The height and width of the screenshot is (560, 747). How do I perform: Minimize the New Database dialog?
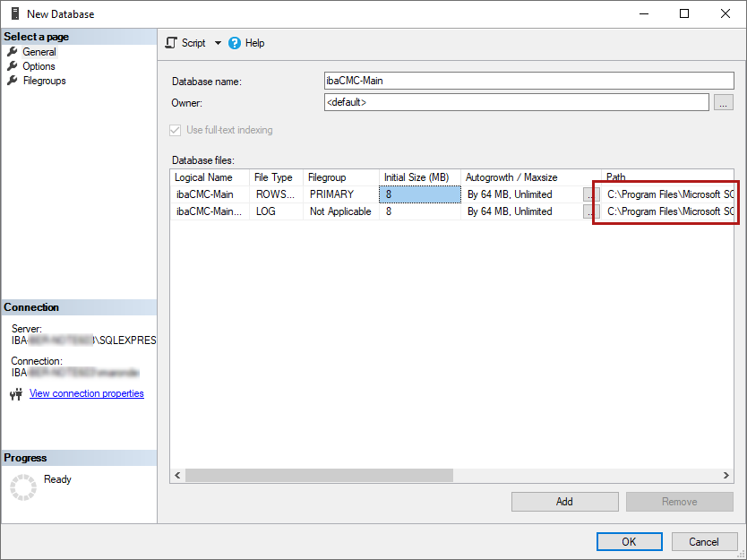pyautogui.click(x=644, y=13)
